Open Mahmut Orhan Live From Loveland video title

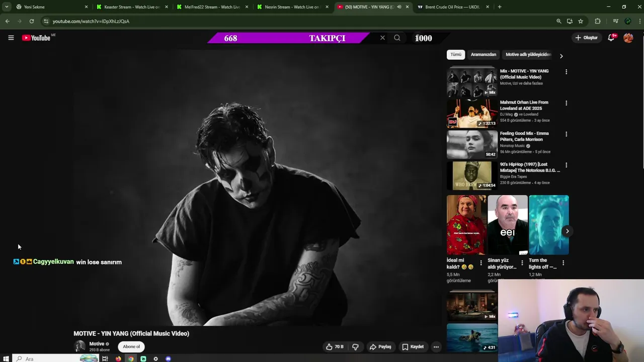[524, 105]
